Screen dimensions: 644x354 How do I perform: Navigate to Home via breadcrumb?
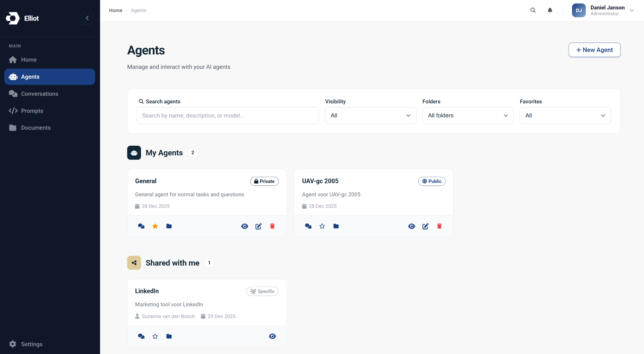(116, 10)
